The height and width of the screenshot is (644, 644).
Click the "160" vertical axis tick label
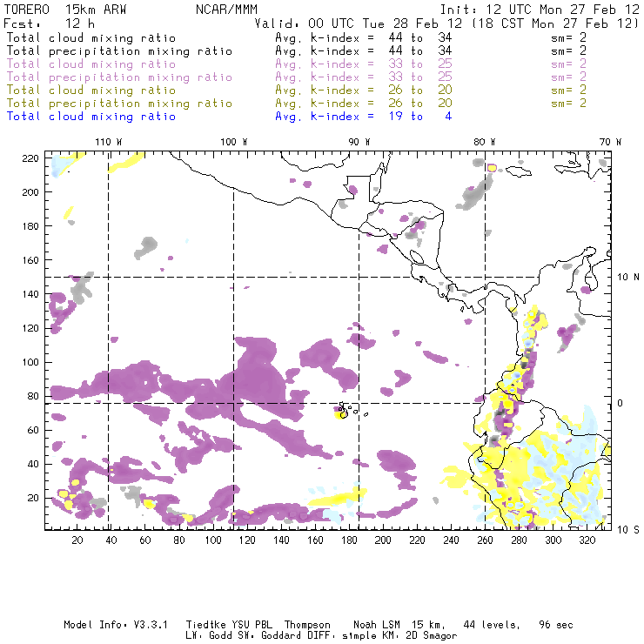[30, 260]
